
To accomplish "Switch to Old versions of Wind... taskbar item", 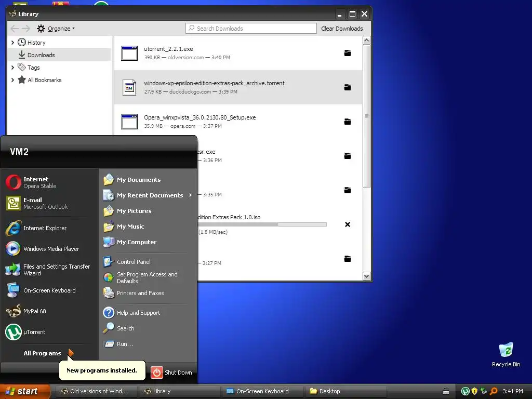I will tap(96, 391).
